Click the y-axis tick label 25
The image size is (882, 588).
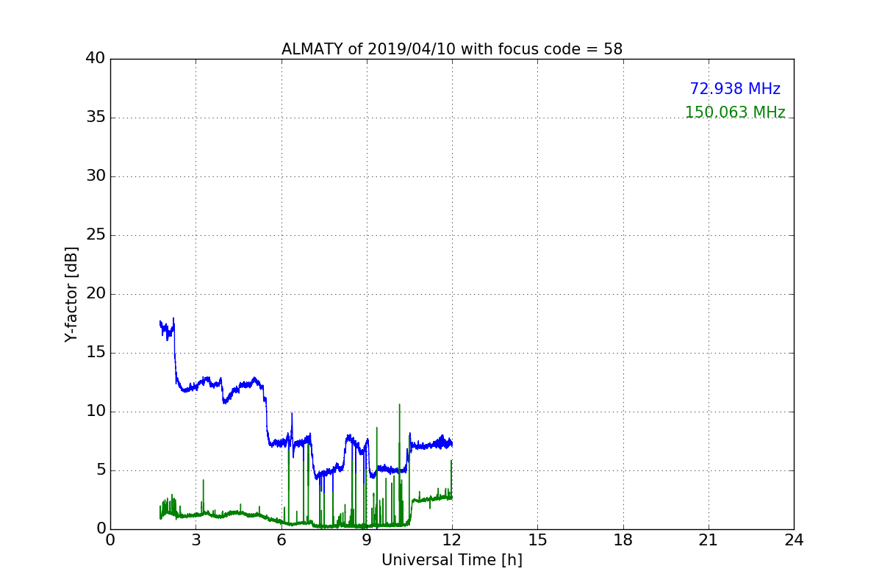95,235
